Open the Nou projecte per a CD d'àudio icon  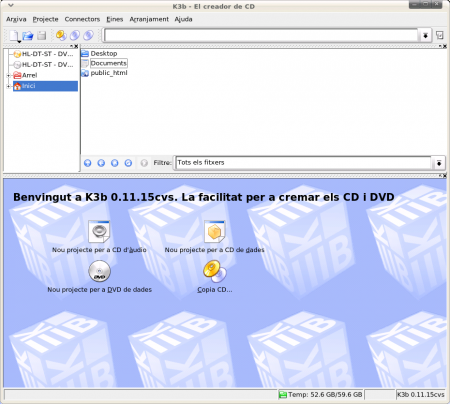tap(99, 231)
